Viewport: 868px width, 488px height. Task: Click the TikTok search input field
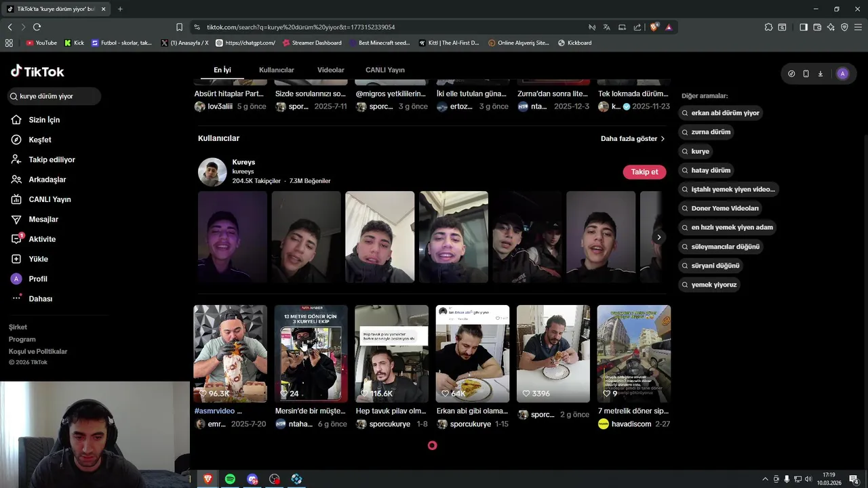tap(54, 96)
